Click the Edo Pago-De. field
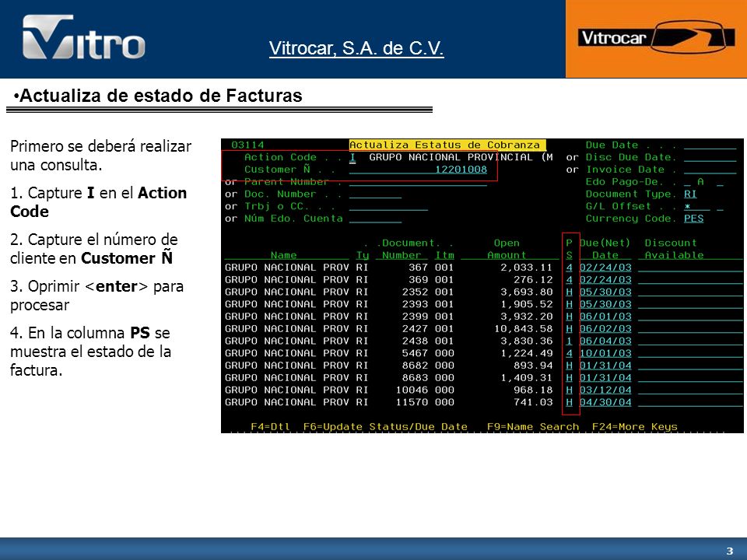Screen dimensions: 747x560 [687, 182]
